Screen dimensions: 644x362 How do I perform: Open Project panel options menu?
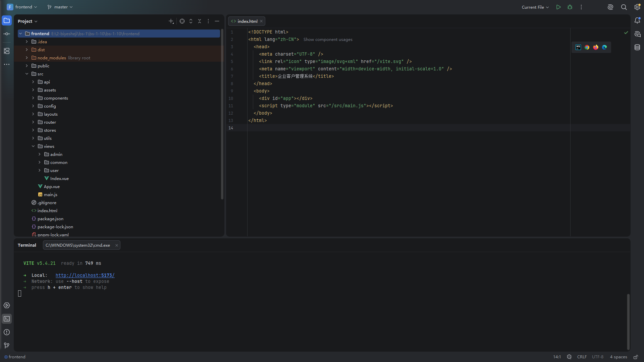tap(208, 21)
